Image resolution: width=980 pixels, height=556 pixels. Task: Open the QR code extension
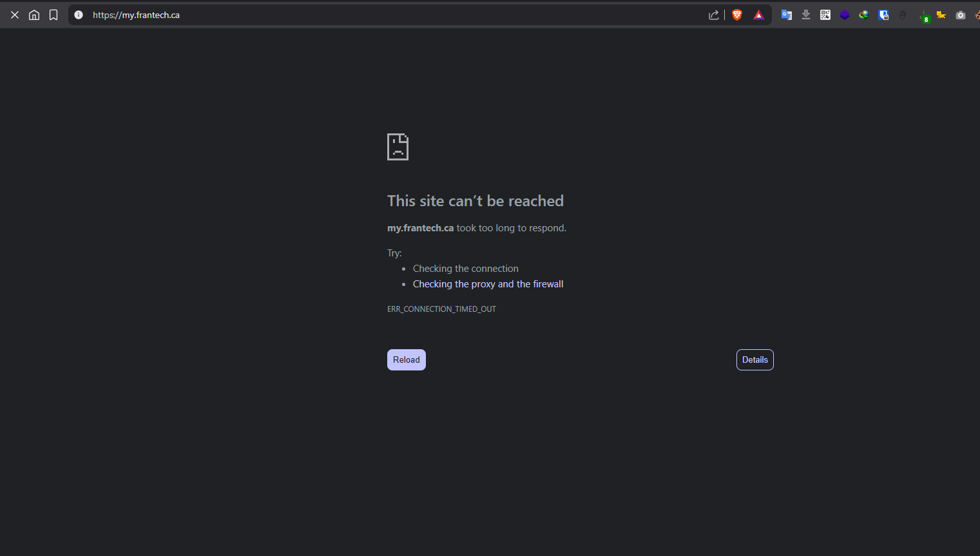point(825,15)
